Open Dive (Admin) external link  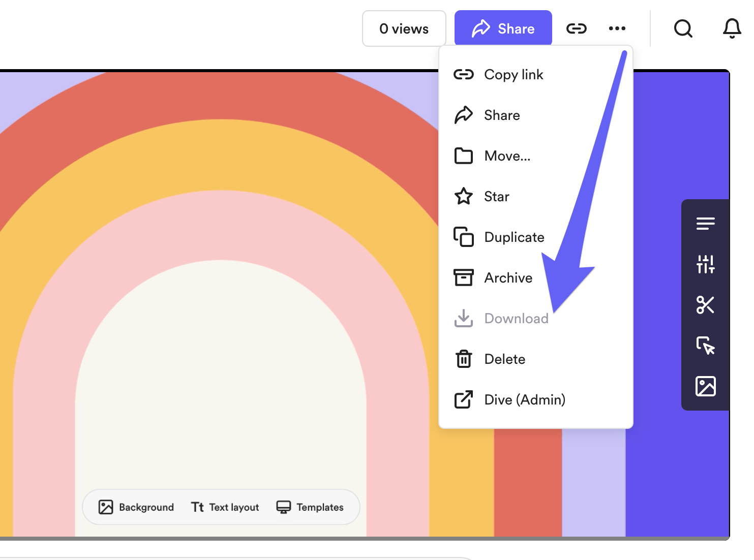524,400
